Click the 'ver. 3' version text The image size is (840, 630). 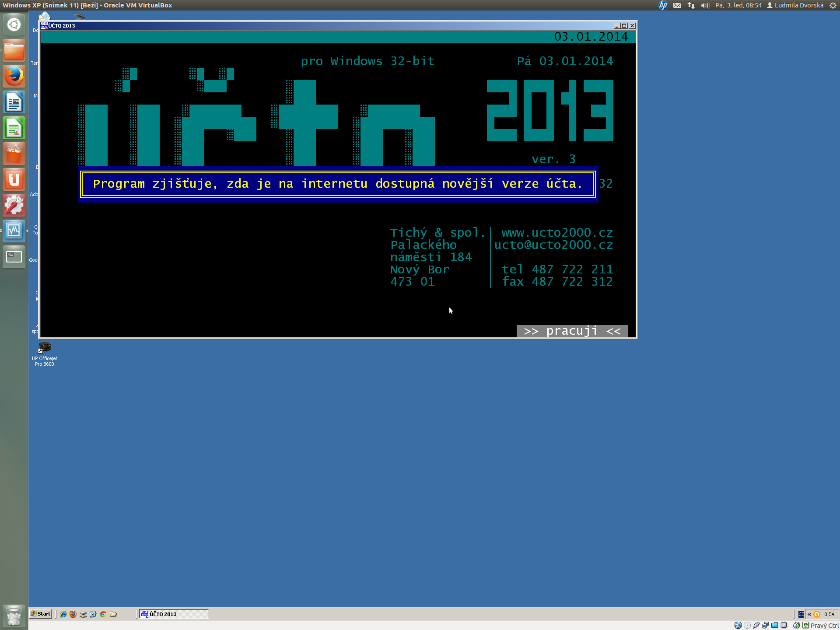[x=553, y=159]
